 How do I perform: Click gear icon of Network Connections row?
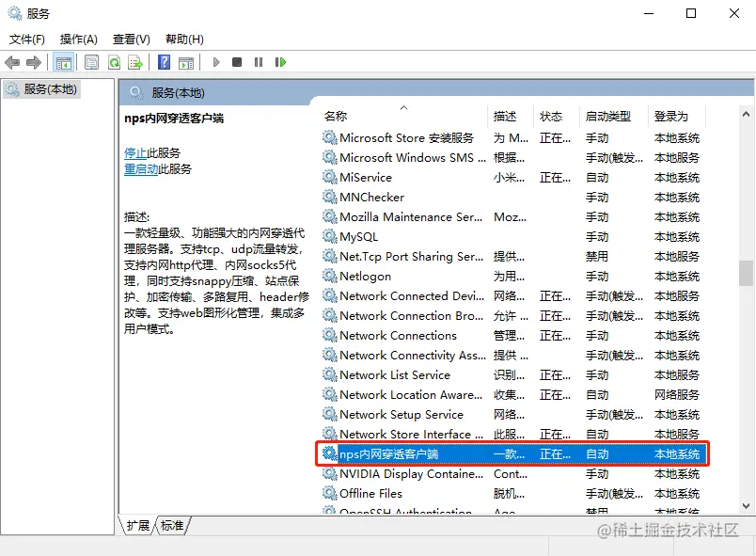(x=330, y=335)
